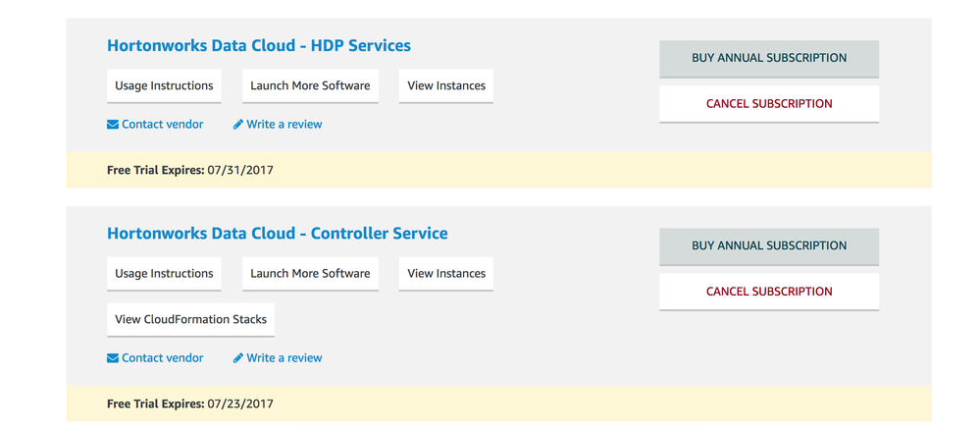980x431 pixels.
Task: Buy annual subscription for Controller Service
Action: (x=769, y=246)
